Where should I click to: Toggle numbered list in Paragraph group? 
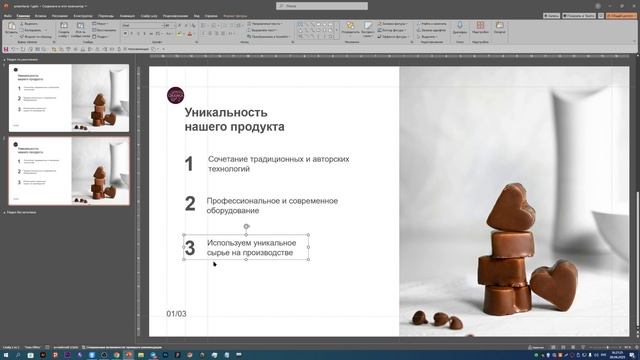[x=214, y=25]
